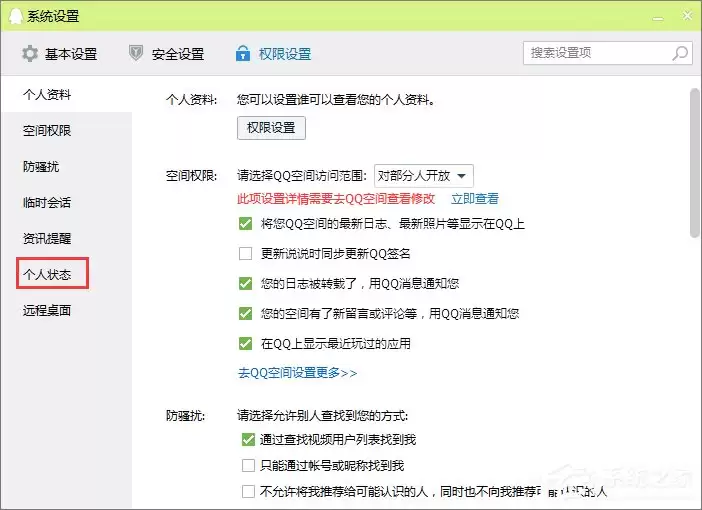Switch to the 安全设置 tab
Image resolution: width=702 pixels, height=510 pixels.
[x=167, y=54]
